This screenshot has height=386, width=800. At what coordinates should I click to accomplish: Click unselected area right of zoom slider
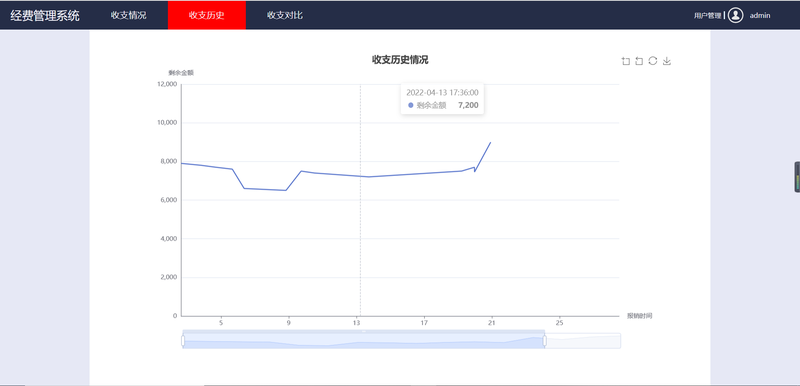coord(583,341)
